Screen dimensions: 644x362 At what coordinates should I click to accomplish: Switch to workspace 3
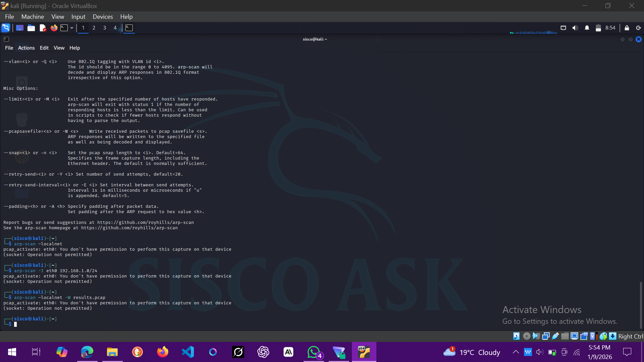(105, 28)
